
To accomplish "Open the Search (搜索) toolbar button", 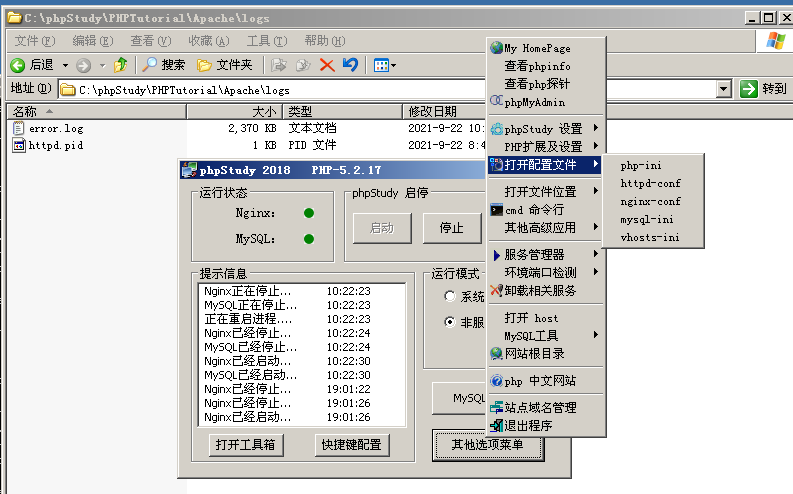I will (164, 65).
